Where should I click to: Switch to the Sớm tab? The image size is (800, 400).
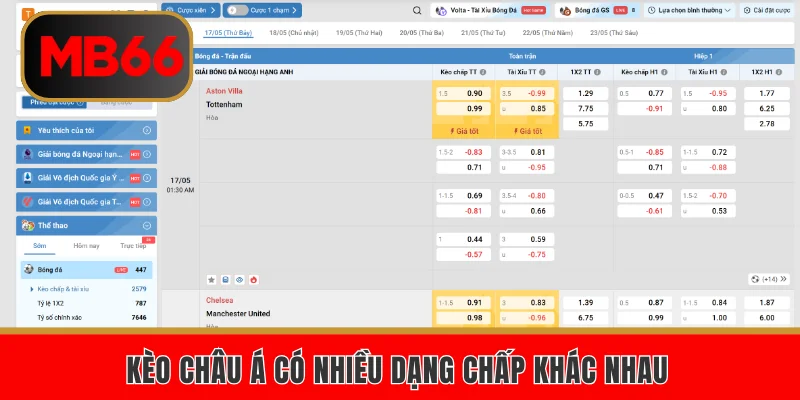pos(40,246)
